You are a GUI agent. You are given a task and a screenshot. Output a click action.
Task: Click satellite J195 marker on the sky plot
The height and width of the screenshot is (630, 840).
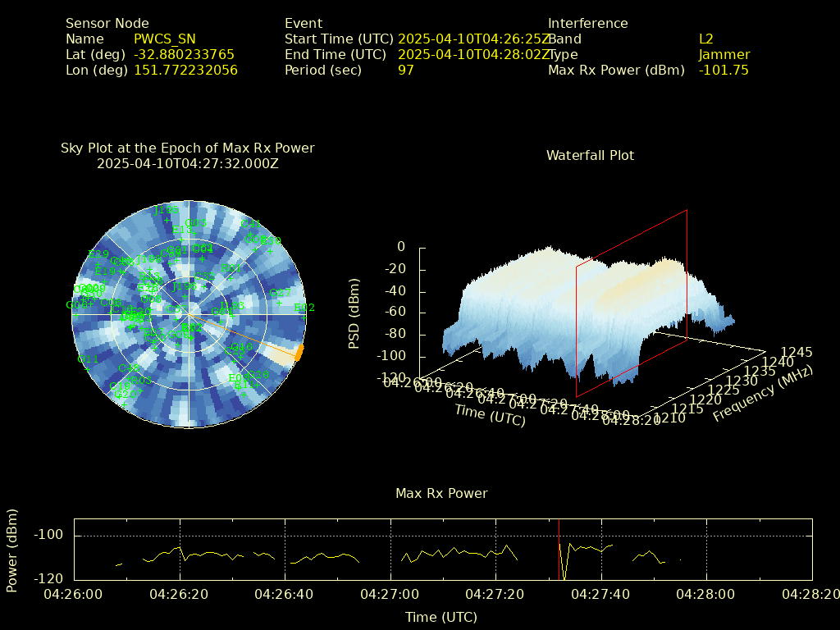point(167,220)
